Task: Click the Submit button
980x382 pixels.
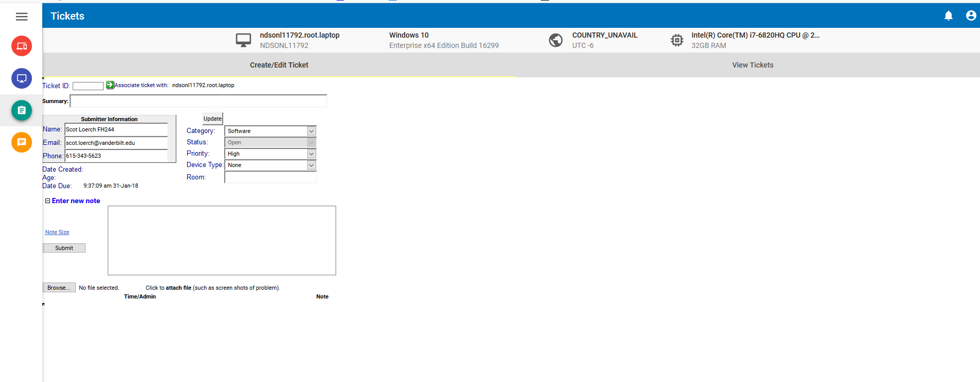Action: pyautogui.click(x=64, y=248)
